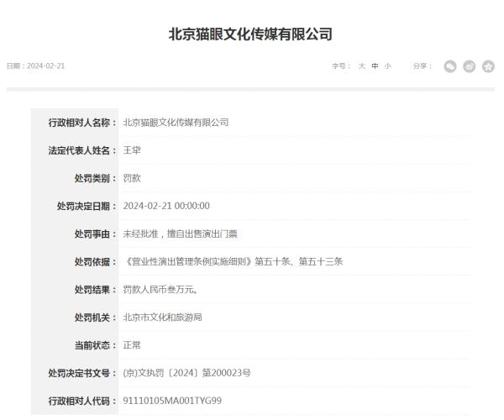Click current status value 正常
504x420 pixels.
click(132, 345)
